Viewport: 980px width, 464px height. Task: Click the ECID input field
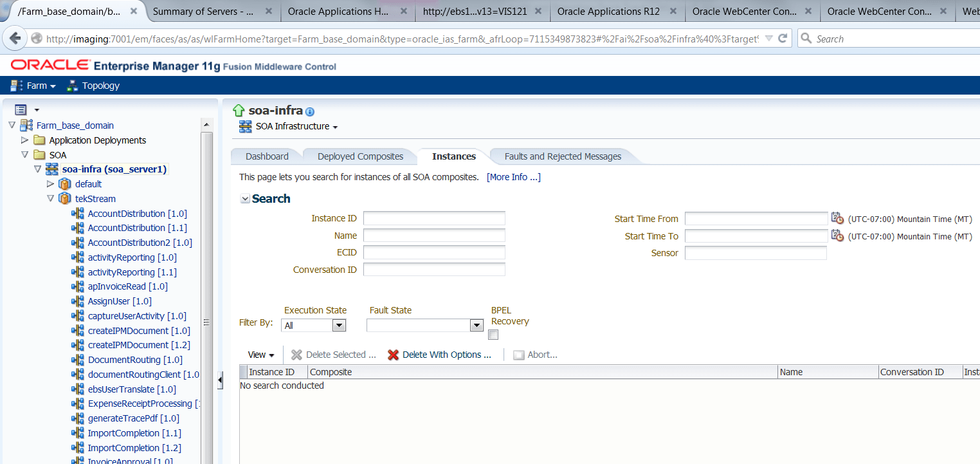click(x=434, y=252)
